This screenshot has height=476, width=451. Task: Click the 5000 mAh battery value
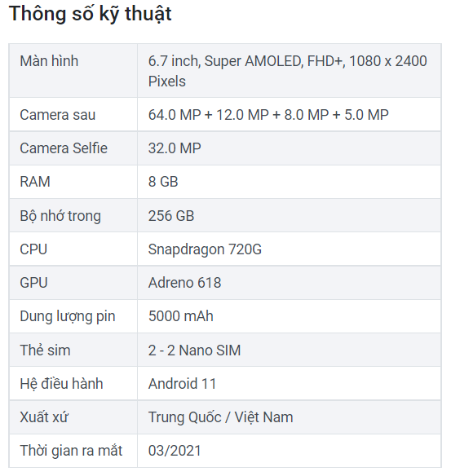181,316
